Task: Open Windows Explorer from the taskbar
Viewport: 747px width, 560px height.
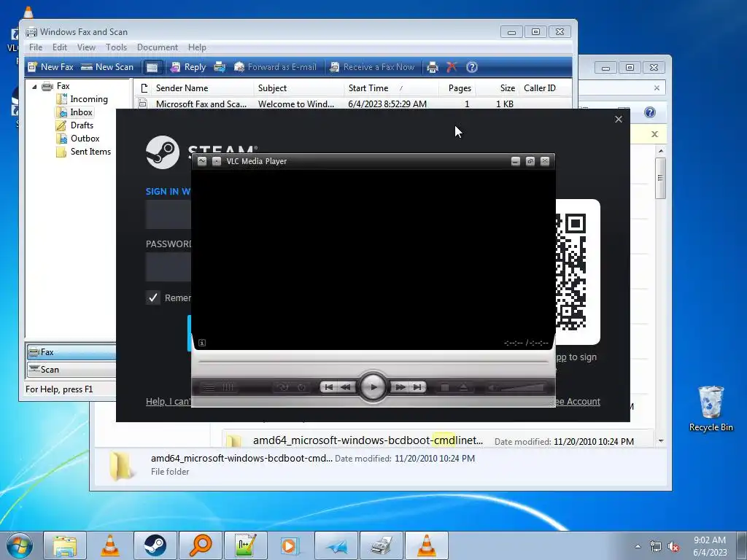Action: [65, 545]
